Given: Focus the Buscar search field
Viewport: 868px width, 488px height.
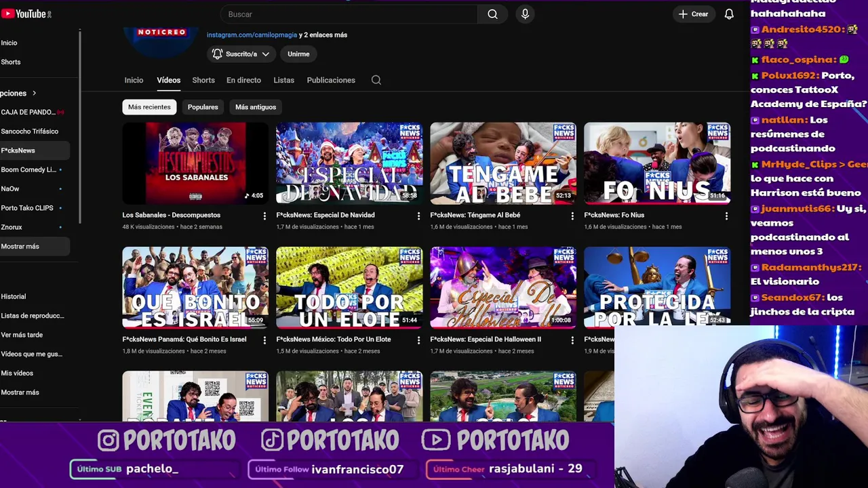Looking at the screenshot, I should [x=349, y=14].
